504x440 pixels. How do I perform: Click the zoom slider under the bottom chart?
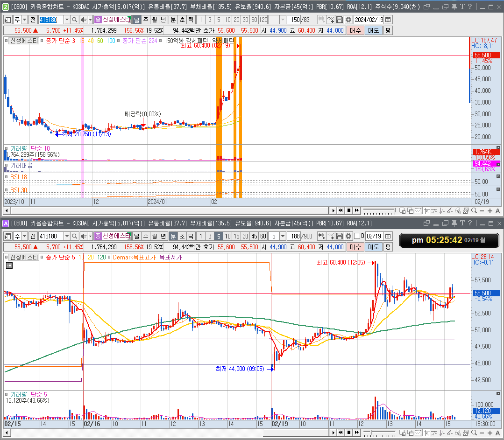380,433
